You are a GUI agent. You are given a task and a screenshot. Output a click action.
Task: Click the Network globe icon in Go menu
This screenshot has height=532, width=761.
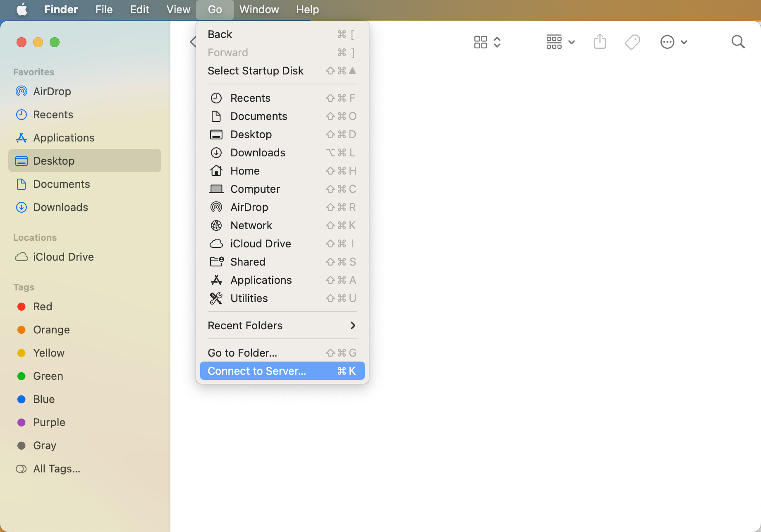[x=216, y=225]
